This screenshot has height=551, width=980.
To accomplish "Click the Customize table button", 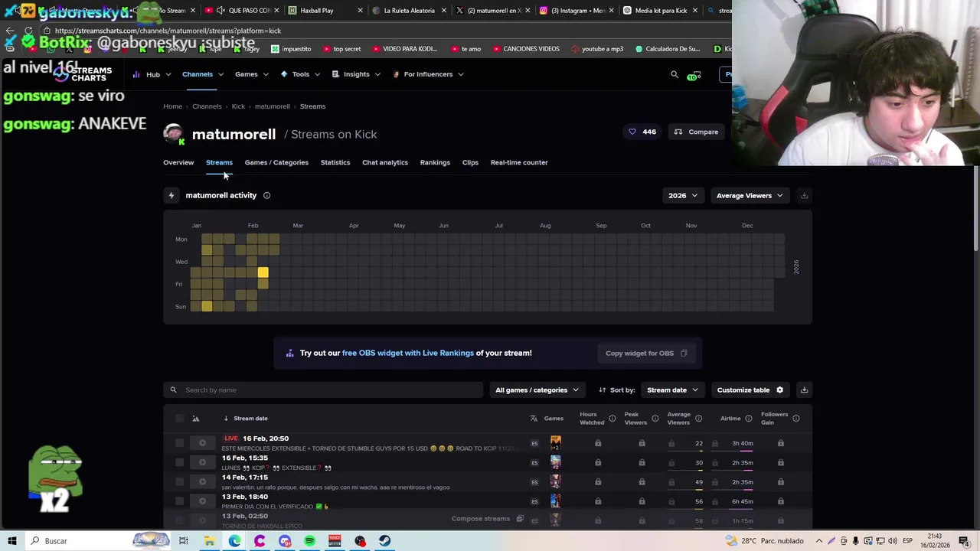I will point(750,390).
